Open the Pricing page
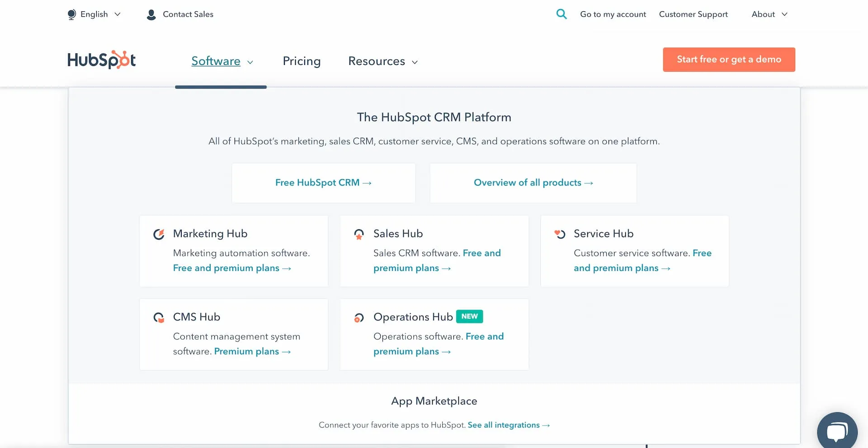Image resolution: width=868 pixels, height=448 pixels. (x=302, y=61)
